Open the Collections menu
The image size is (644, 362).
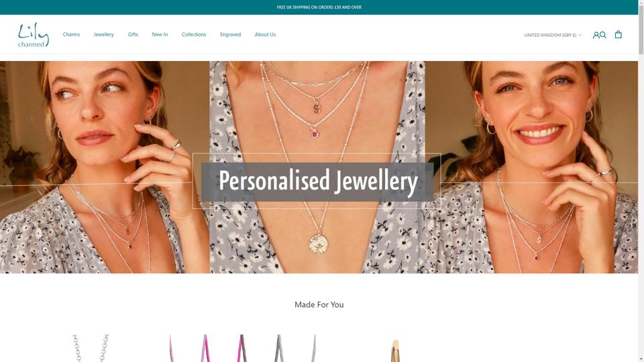click(194, 34)
